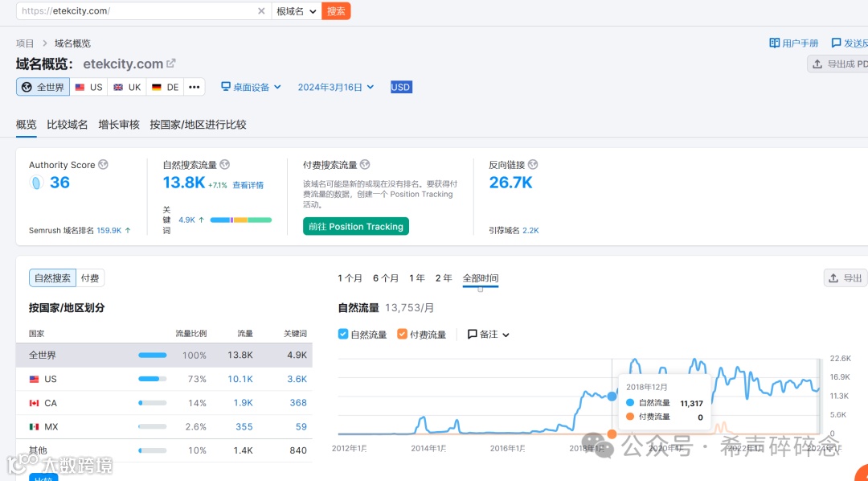Uncheck the 自然流量 checkbox

[x=343, y=334]
